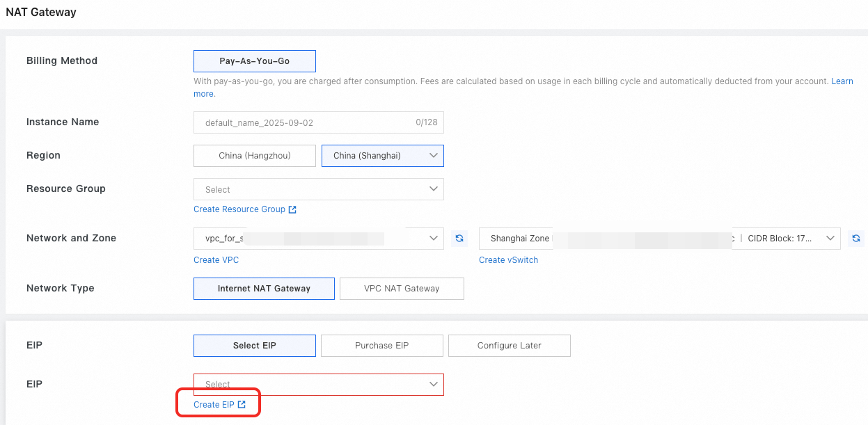Click the Learn more link
Image resolution: width=868 pixels, height=425 pixels.
(x=842, y=81)
